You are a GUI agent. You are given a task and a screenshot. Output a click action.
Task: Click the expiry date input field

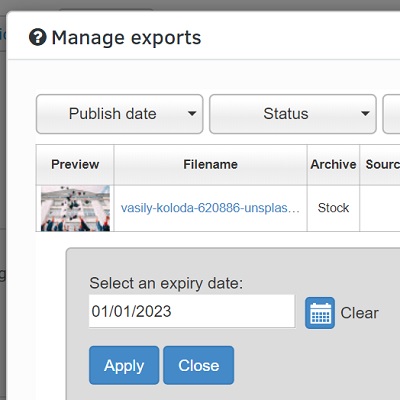click(x=192, y=311)
